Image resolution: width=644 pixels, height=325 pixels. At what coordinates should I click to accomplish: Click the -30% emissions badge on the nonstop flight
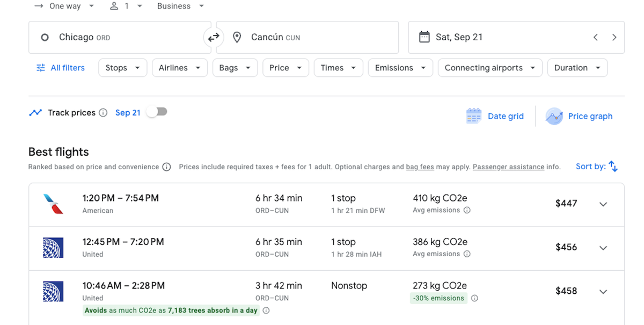click(438, 298)
